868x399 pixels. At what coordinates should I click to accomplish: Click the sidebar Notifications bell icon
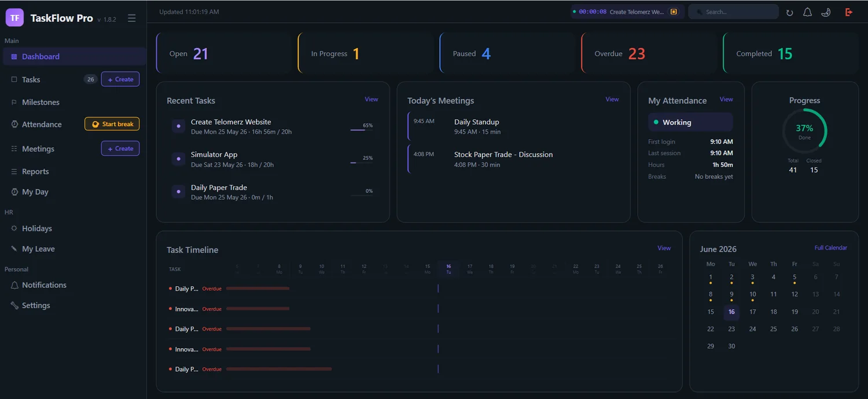tap(14, 285)
